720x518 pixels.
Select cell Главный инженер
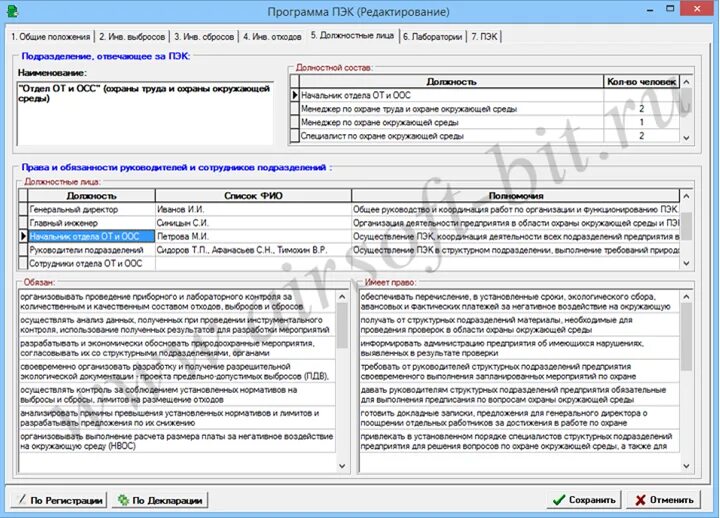pos(91,223)
